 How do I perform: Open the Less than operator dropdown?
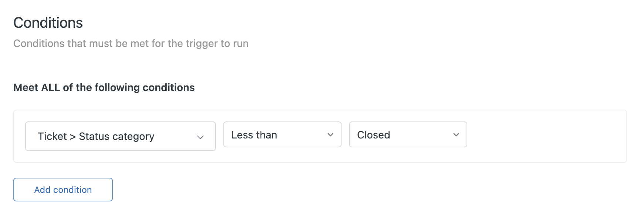[x=282, y=134]
